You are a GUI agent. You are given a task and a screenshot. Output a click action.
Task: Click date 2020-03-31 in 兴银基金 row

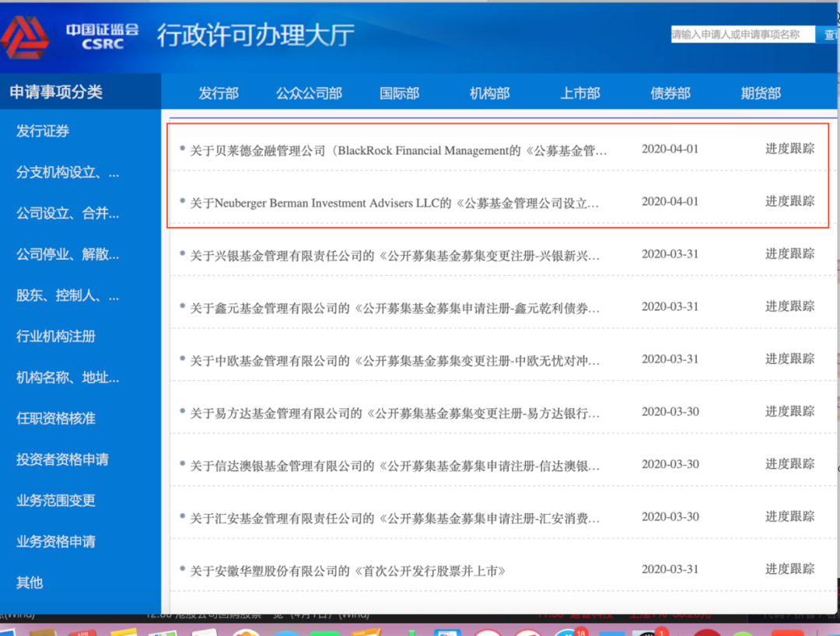point(670,253)
